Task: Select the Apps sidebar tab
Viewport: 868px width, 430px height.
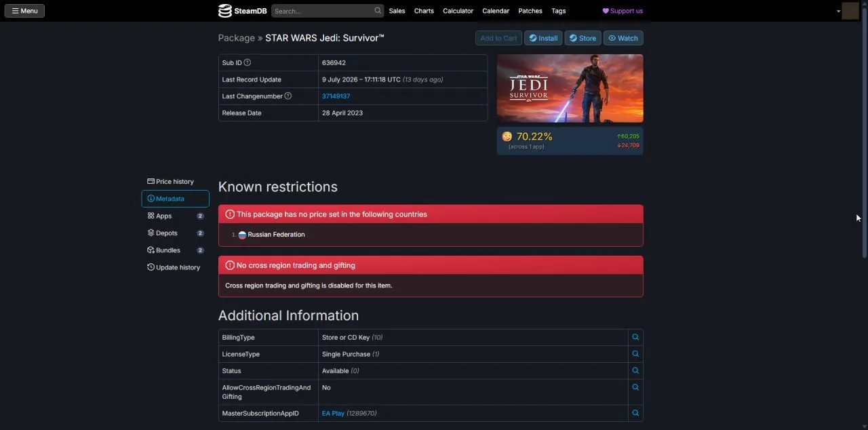Action: (x=175, y=216)
